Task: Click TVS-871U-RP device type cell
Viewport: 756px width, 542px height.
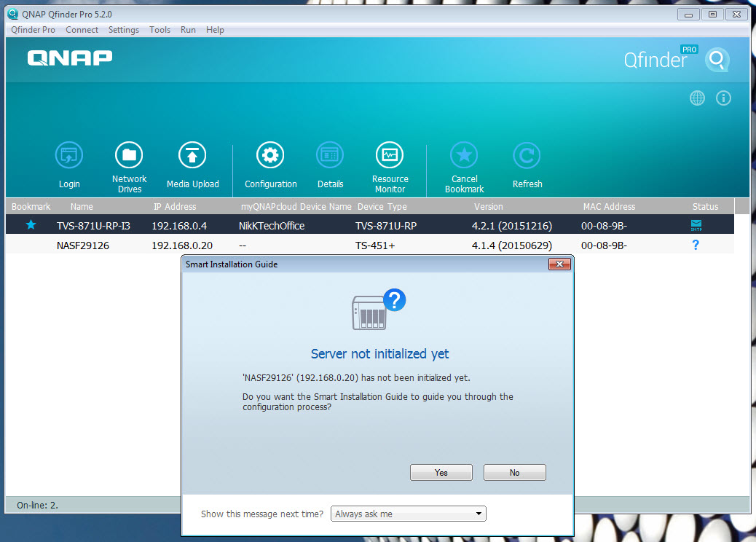Action: 386,226
